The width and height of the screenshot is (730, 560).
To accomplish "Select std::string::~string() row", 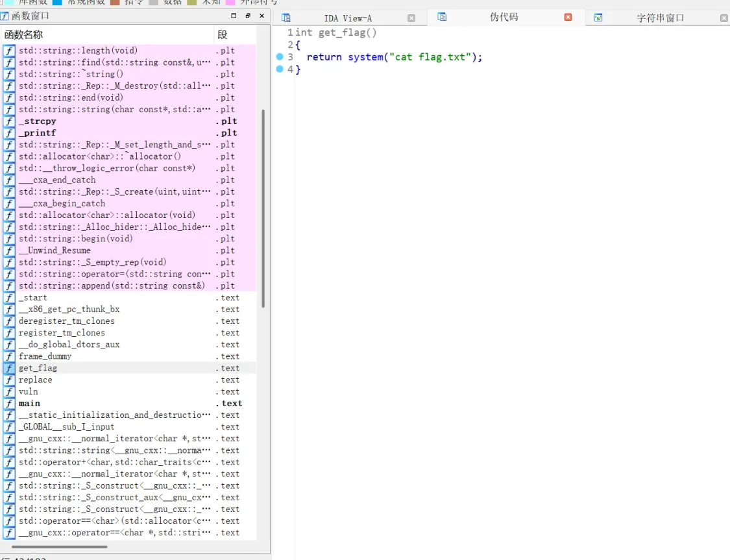I will coord(129,74).
